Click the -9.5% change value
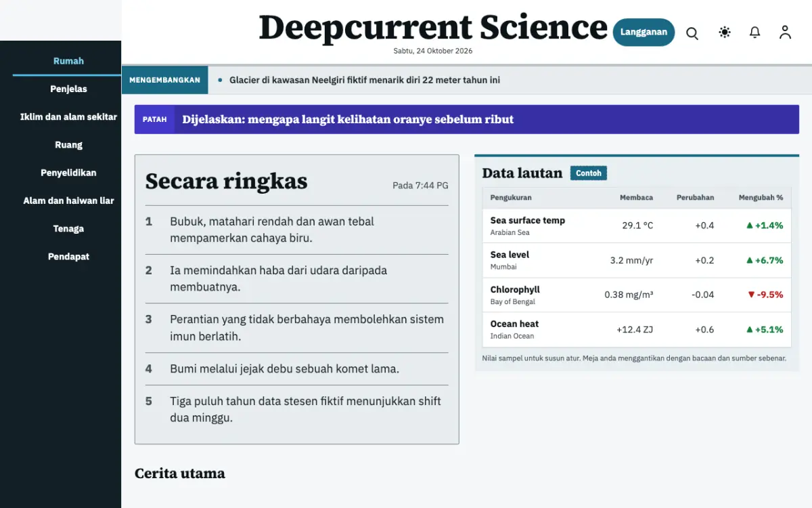This screenshot has height=508, width=812. [765, 295]
